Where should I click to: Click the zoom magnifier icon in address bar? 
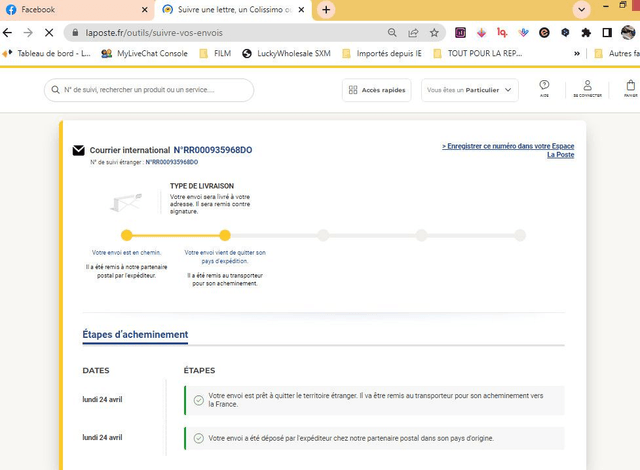point(392,32)
